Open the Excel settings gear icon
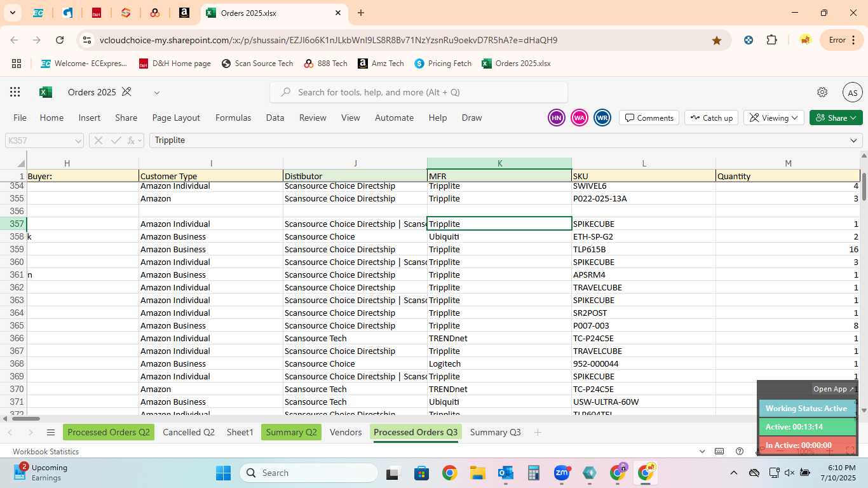 822,92
